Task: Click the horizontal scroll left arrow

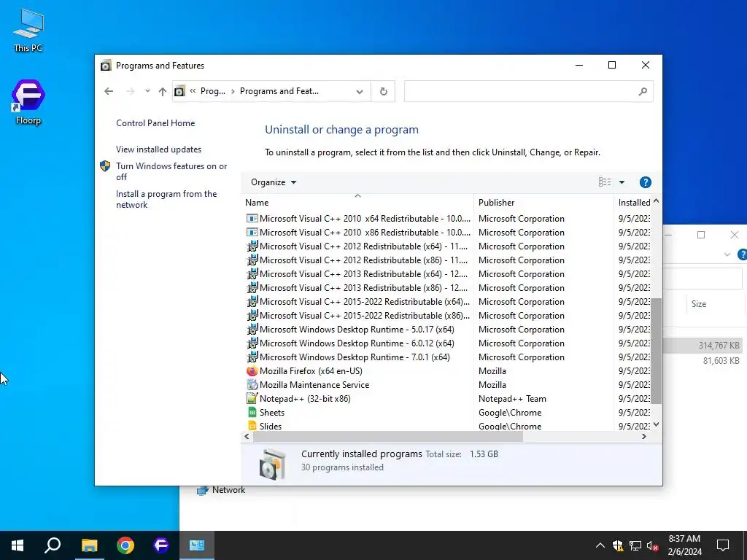Action: click(247, 436)
